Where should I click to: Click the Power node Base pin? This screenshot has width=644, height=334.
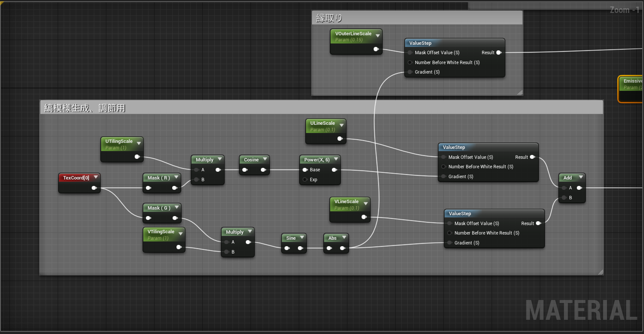coord(305,170)
